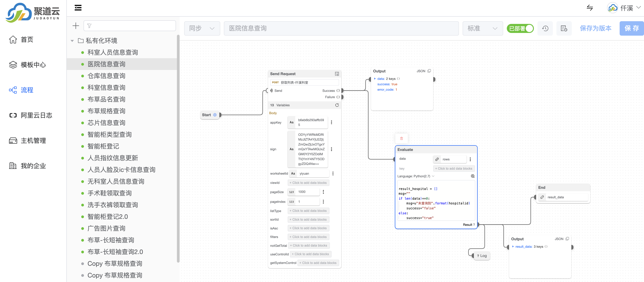Add data blocks to getSystemControl
The width and height of the screenshot is (644, 282).
pos(318,263)
